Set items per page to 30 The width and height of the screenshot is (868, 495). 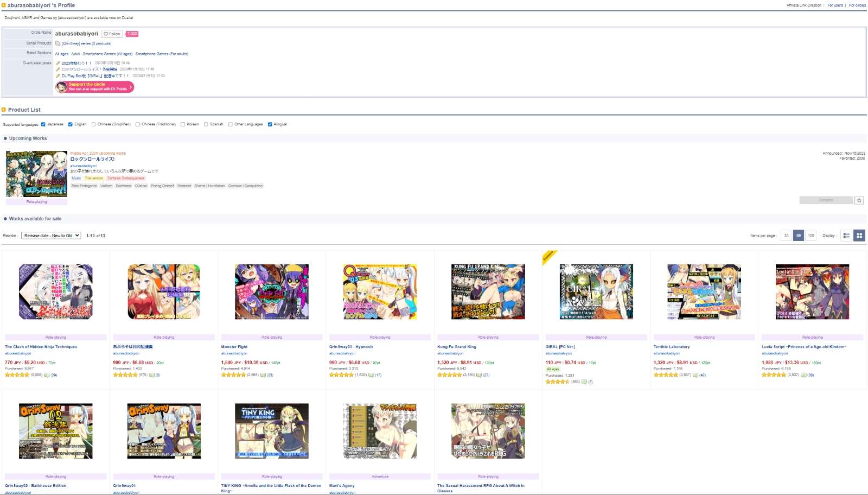coord(786,236)
